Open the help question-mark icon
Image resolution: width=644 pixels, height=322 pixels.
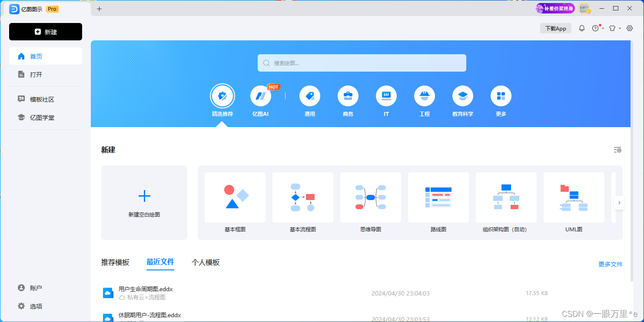pyautogui.click(x=595, y=28)
